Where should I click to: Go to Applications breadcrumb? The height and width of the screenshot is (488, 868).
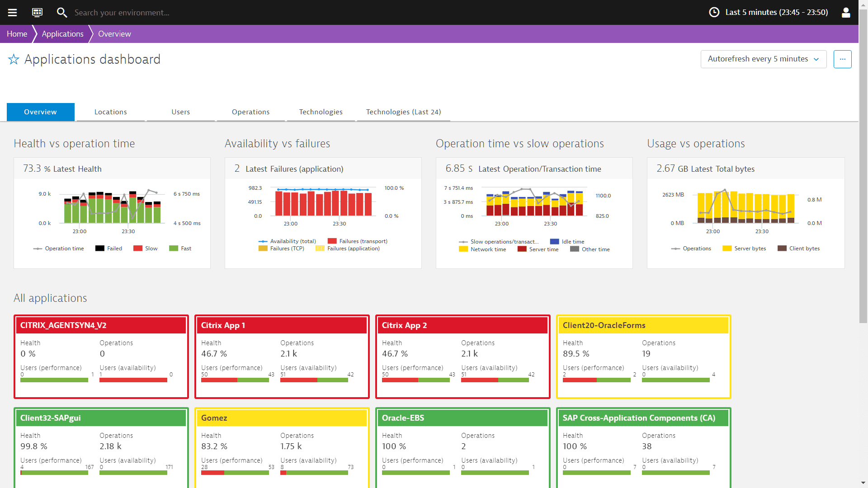(62, 34)
